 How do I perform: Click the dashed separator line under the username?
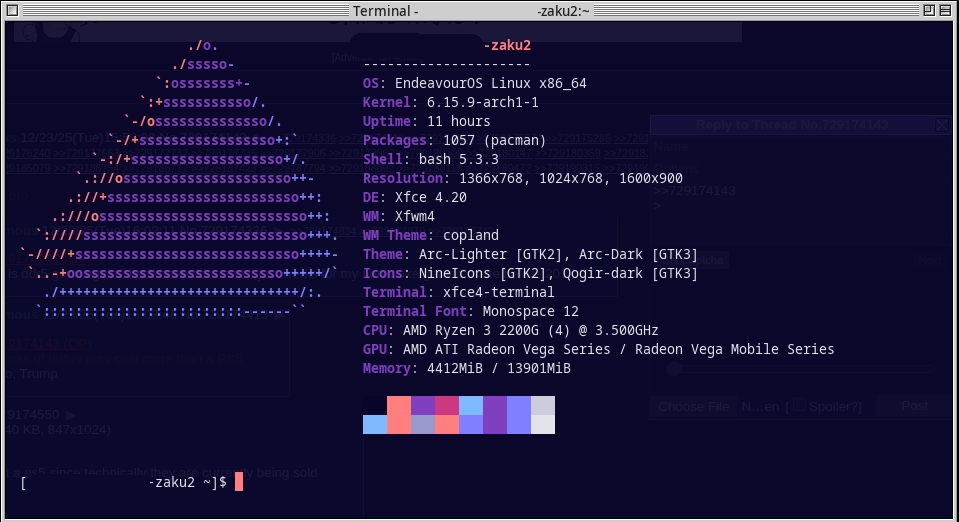[447, 64]
